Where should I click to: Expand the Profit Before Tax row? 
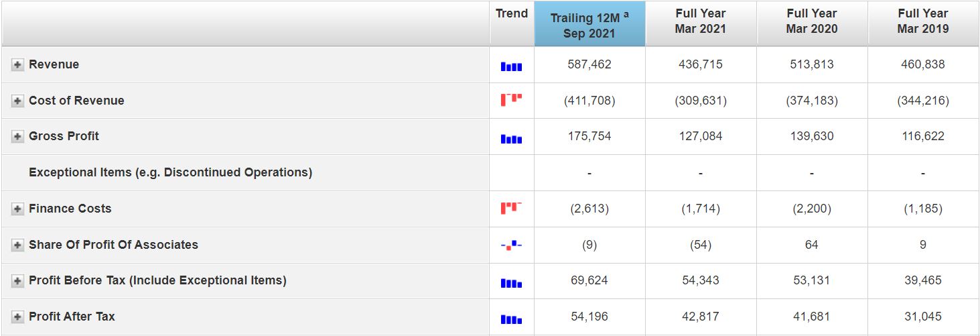[17, 281]
